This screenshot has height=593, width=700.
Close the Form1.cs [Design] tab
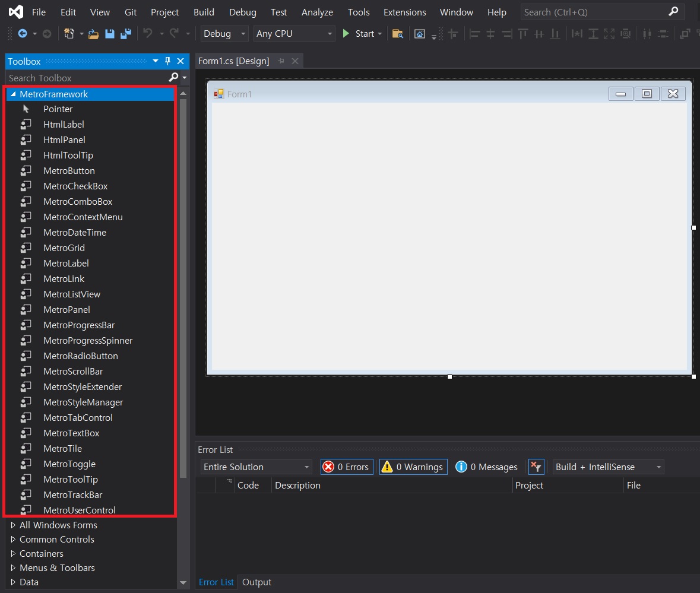[x=295, y=61]
